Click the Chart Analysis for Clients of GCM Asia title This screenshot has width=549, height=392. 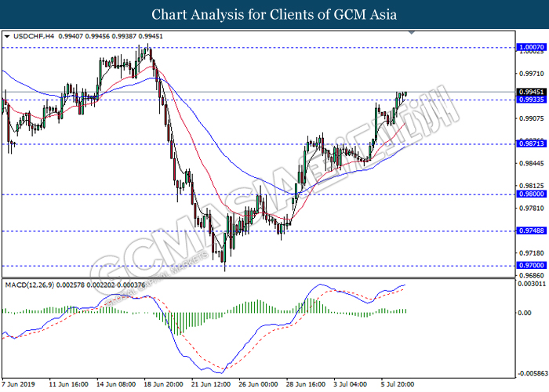(274, 15)
